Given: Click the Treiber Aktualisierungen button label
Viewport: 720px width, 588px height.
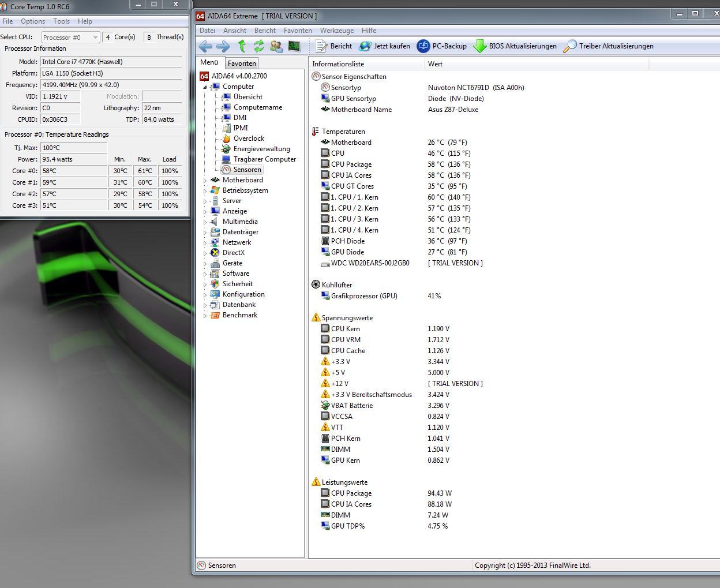Looking at the screenshot, I should (x=616, y=46).
